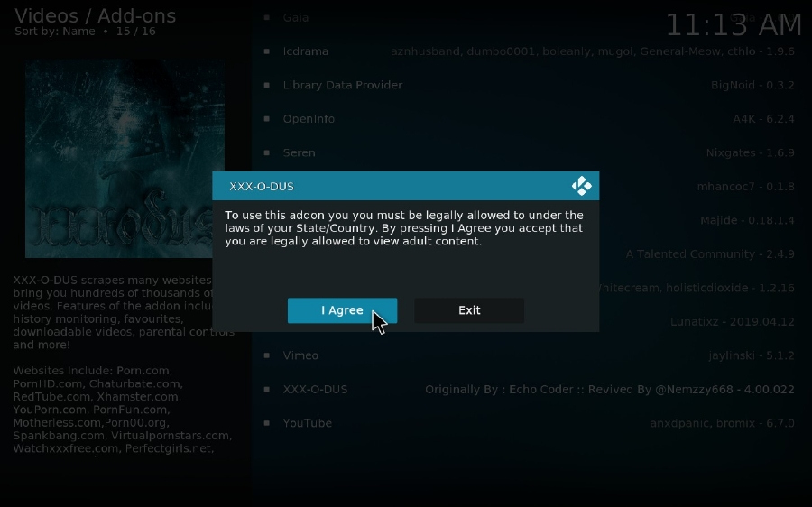Click the bullet icon beside OpenInfo
This screenshot has height=507, width=812.
pyautogui.click(x=267, y=118)
